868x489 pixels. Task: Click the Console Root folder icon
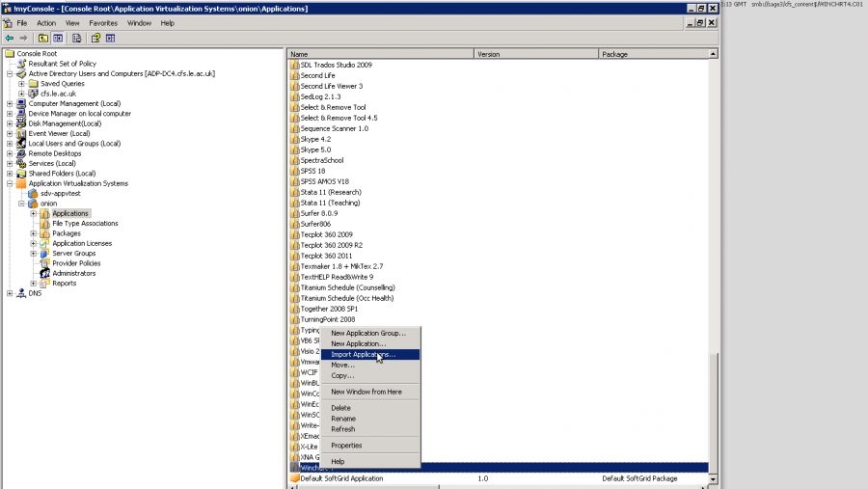pyautogui.click(x=10, y=54)
